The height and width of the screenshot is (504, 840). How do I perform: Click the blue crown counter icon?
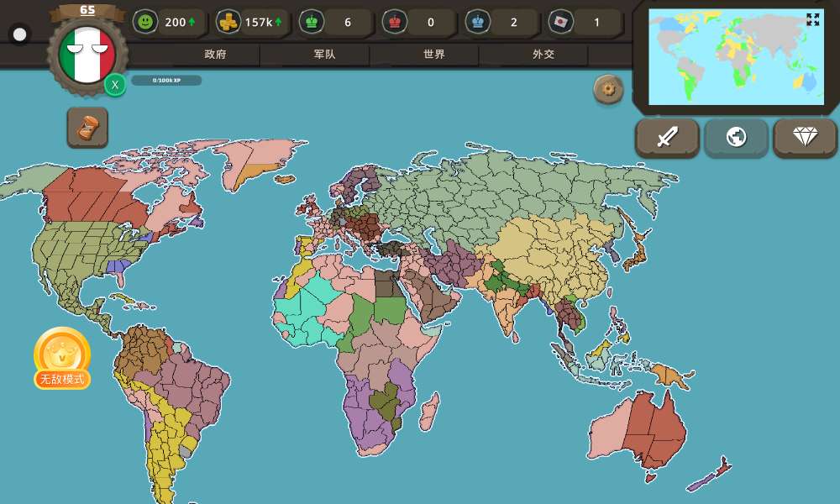(x=478, y=22)
